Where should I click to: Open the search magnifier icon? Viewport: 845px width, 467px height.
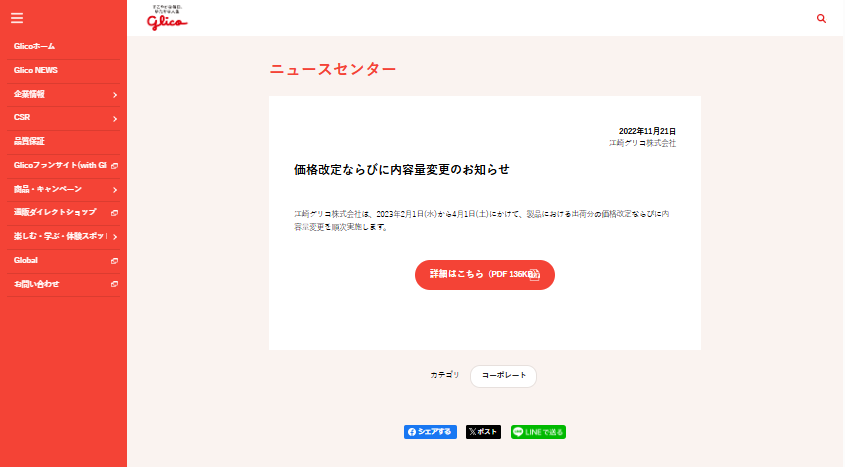821,18
